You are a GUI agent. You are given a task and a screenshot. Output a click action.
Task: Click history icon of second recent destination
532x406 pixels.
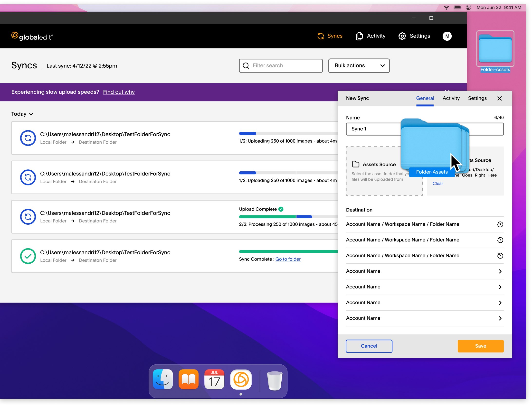click(x=500, y=240)
